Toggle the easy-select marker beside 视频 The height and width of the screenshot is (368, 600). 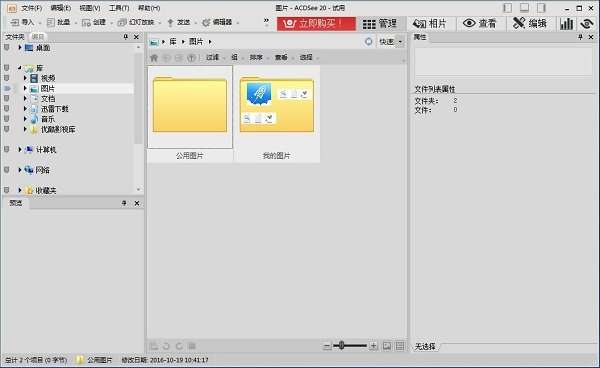7,78
